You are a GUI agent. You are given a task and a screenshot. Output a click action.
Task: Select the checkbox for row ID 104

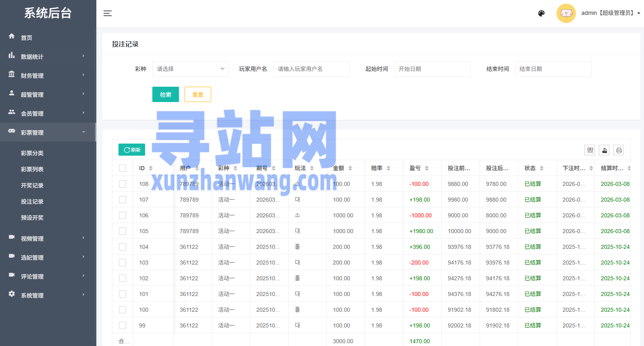pos(123,247)
